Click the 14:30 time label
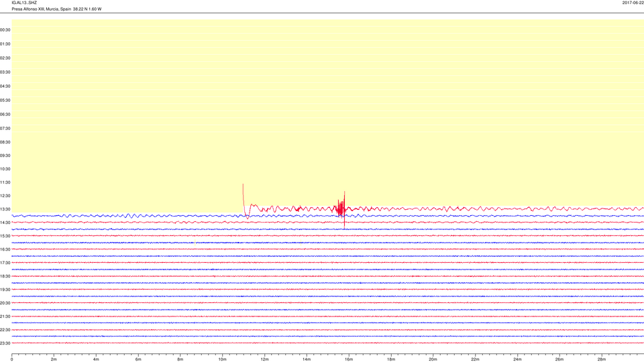644x362 pixels. click(5, 223)
